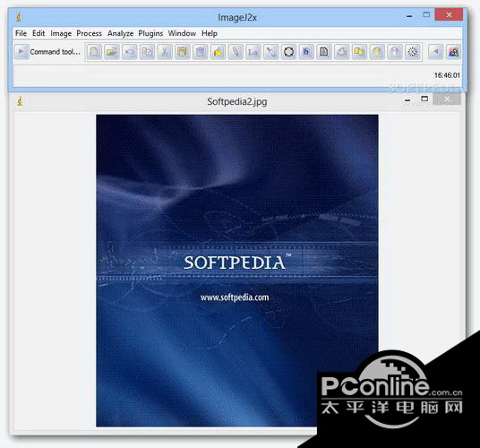Click the microscope icon in ImageJ2x title bar
The width and height of the screenshot is (480, 448).
(x=19, y=17)
